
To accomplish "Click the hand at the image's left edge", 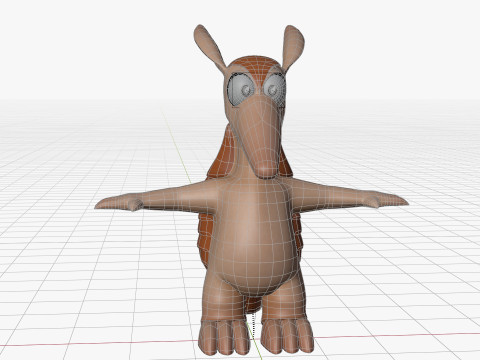I will [x=119, y=203].
